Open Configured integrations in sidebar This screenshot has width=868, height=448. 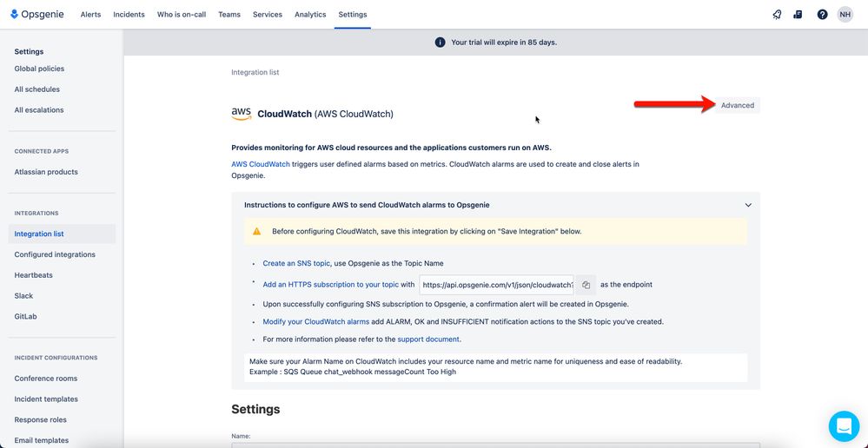coord(55,254)
